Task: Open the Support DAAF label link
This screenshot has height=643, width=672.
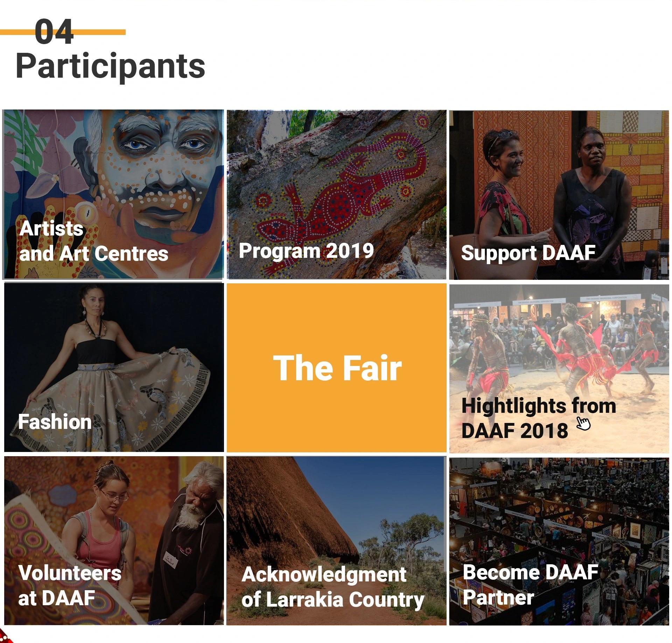Action: (x=528, y=253)
